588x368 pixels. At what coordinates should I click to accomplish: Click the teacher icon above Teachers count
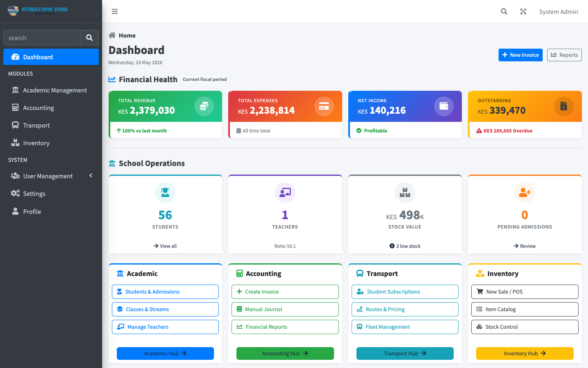tap(285, 193)
